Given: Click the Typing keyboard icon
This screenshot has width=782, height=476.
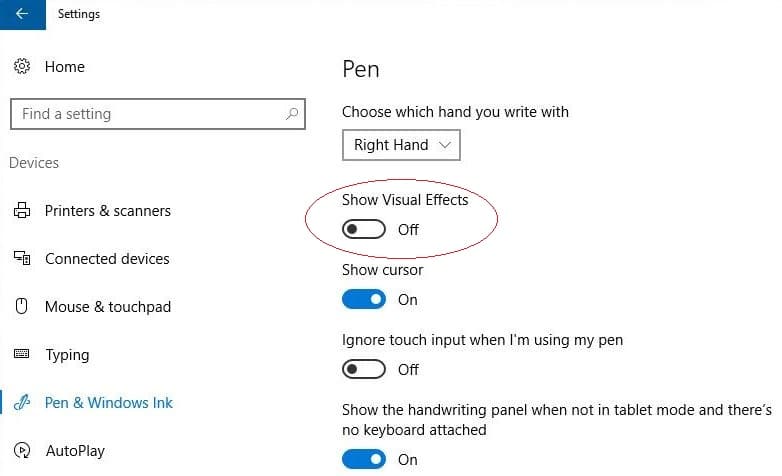Looking at the screenshot, I should [21, 354].
